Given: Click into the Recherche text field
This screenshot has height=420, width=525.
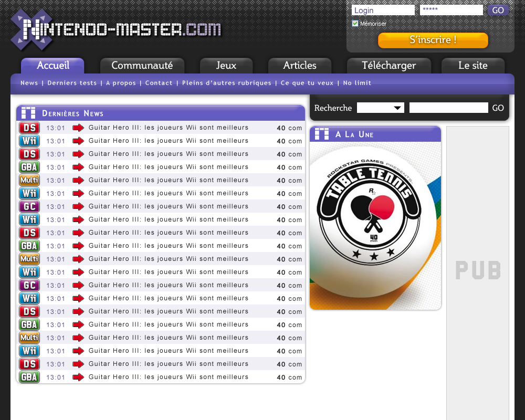Looking at the screenshot, I should 449,108.
